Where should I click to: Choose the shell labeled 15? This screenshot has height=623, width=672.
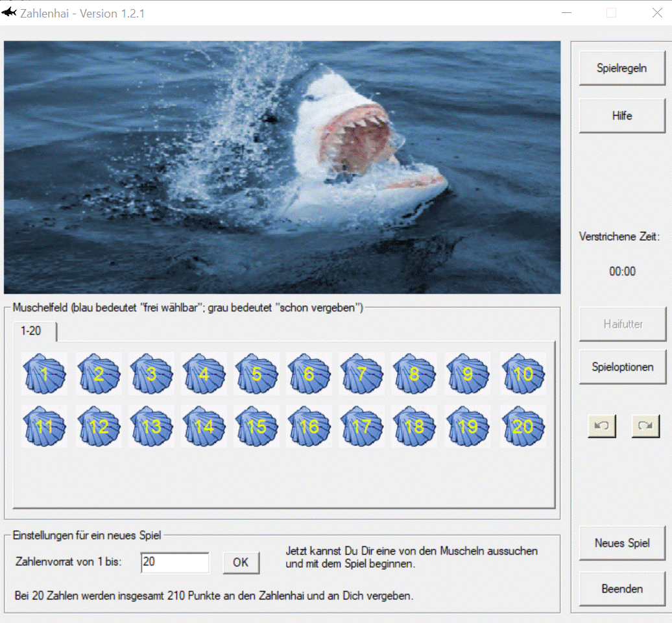point(256,426)
